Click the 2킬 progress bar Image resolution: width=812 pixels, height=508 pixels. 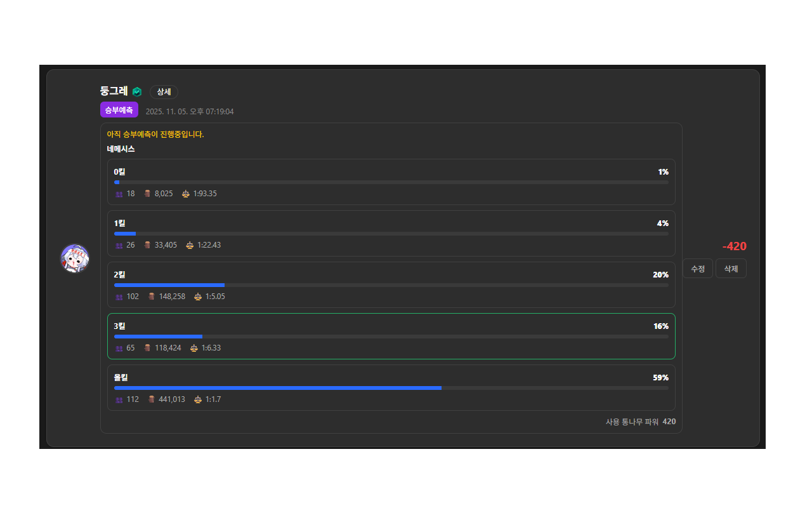tap(391, 285)
